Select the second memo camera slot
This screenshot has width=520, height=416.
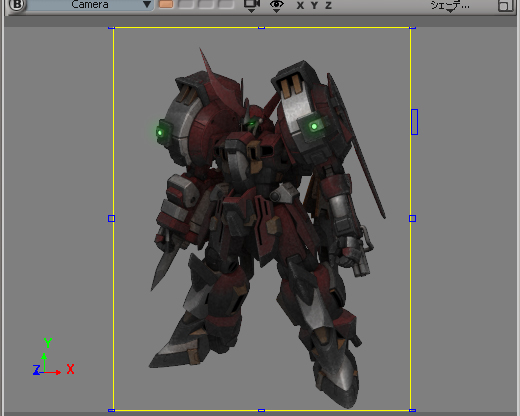186,4
